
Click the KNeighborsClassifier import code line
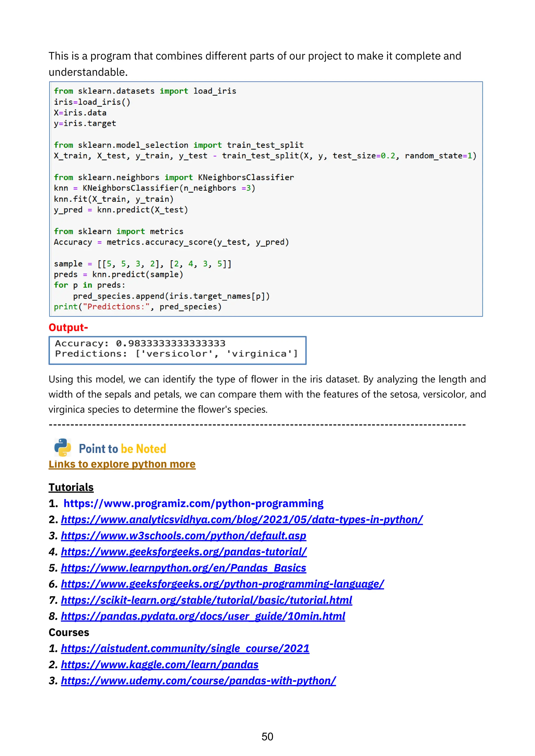click(174, 178)
